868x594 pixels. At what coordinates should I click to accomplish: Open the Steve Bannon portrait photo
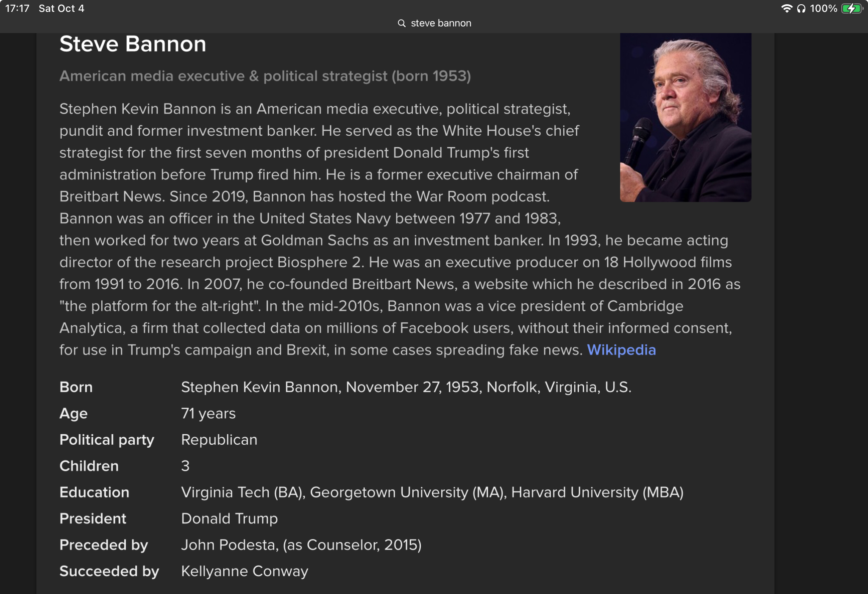tap(685, 117)
